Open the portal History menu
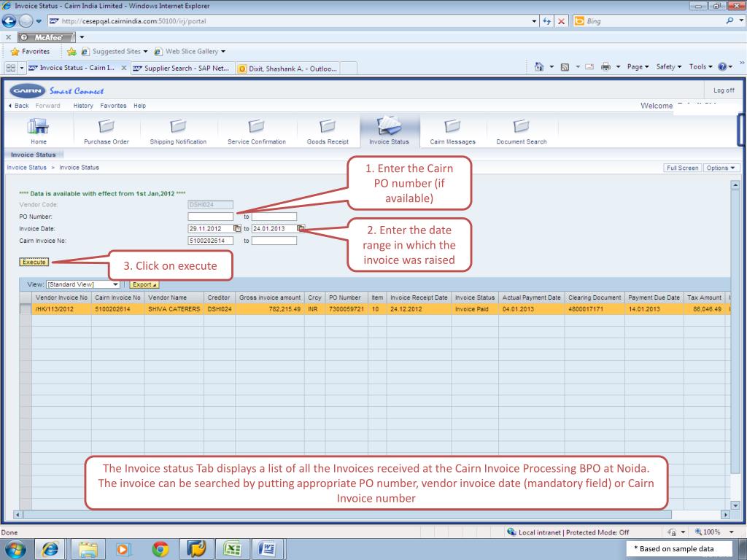This screenshot has height=560, width=747. pyautogui.click(x=83, y=106)
